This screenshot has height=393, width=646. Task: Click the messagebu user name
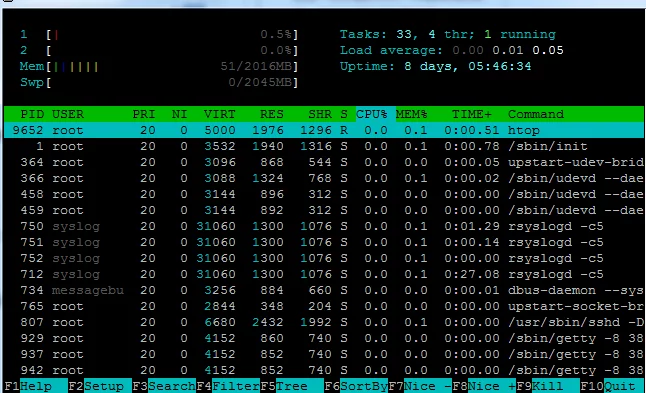[88, 290]
